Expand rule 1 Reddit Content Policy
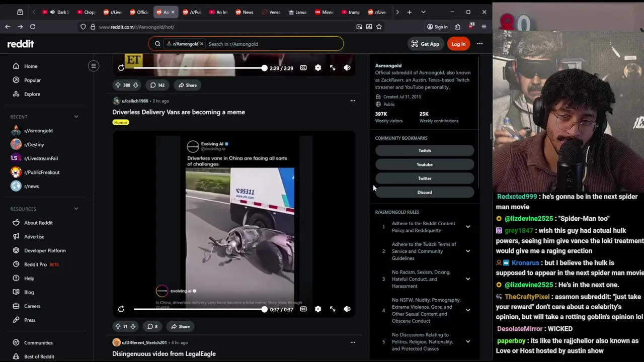This screenshot has width=644, height=362. point(468,227)
